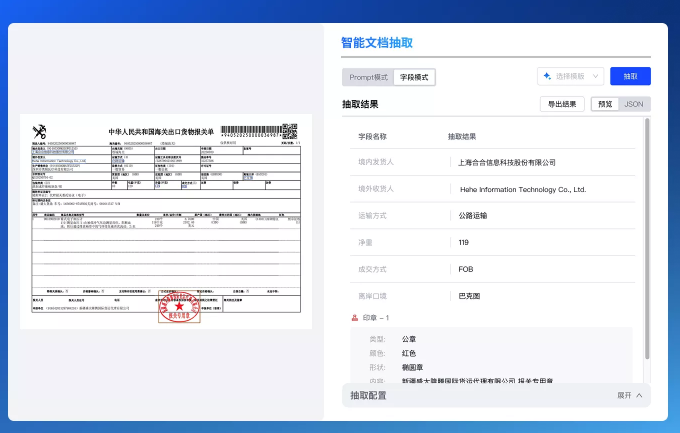Screen dimensions: 680x433
Task: Click the sparkle icon in template selector
Action: point(548,76)
